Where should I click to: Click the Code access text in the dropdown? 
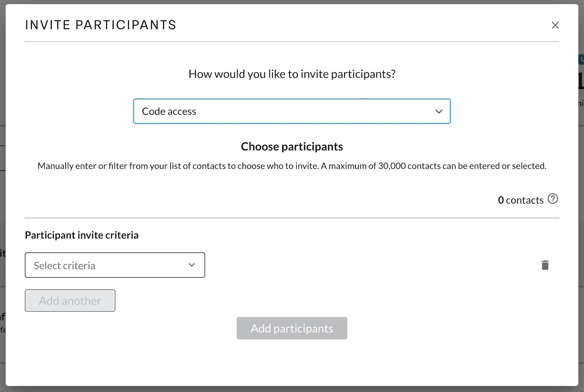click(x=169, y=111)
